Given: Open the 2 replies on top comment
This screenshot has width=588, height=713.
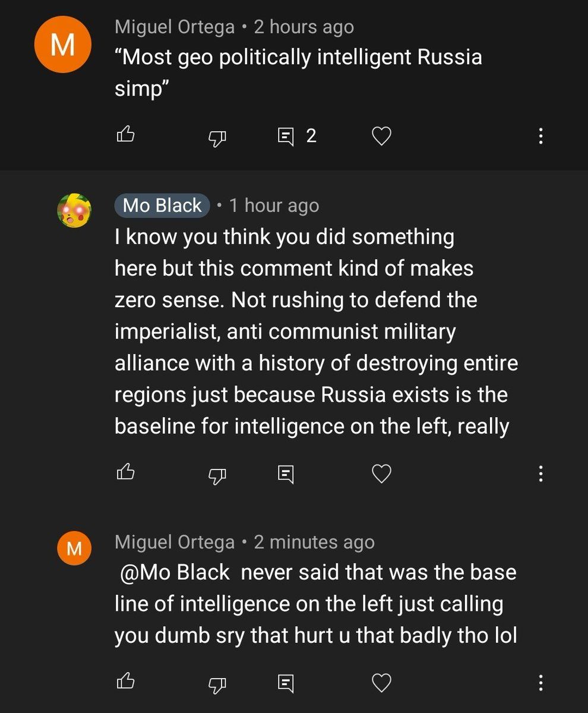Looking at the screenshot, I should [x=297, y=137].
